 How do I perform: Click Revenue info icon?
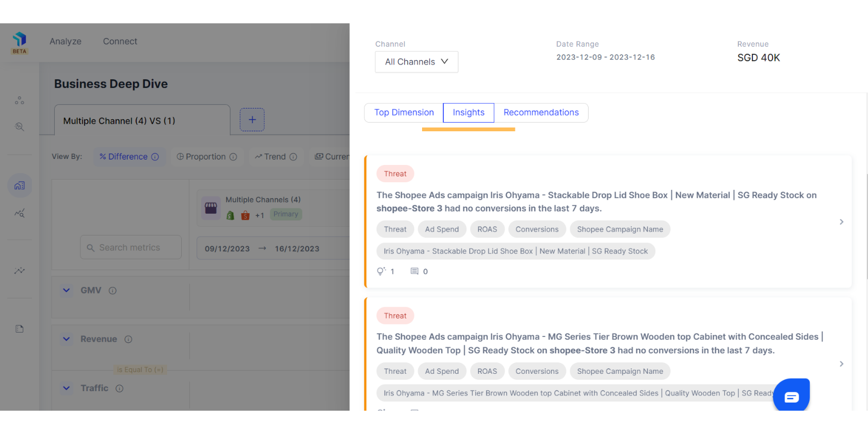(x=129, y=340)
